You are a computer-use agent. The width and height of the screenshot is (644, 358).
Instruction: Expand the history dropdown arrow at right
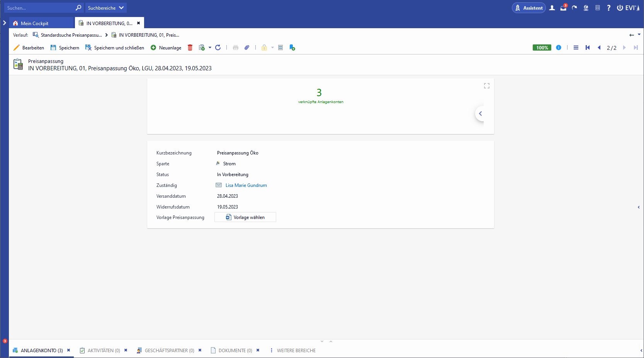[x=639, y=34]
